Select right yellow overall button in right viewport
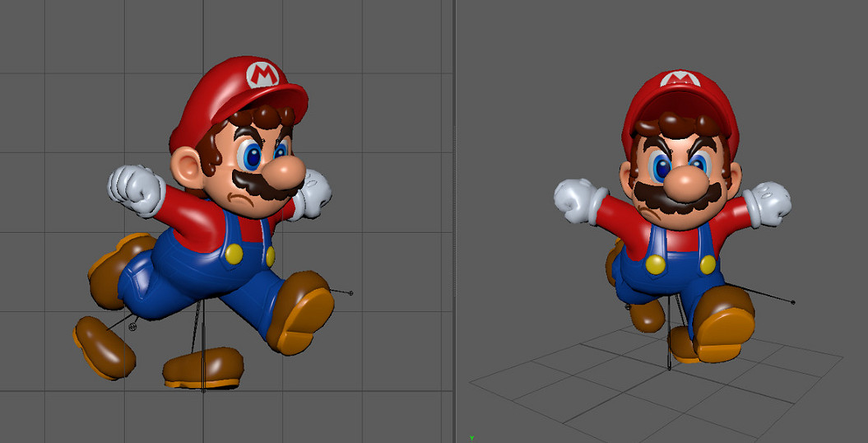 click(x=708, y=263)
